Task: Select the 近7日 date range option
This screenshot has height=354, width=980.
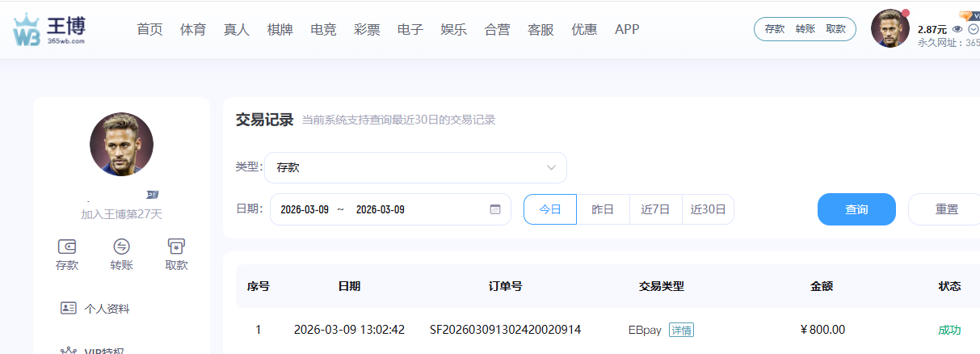Action: click(x=655, y=209)
